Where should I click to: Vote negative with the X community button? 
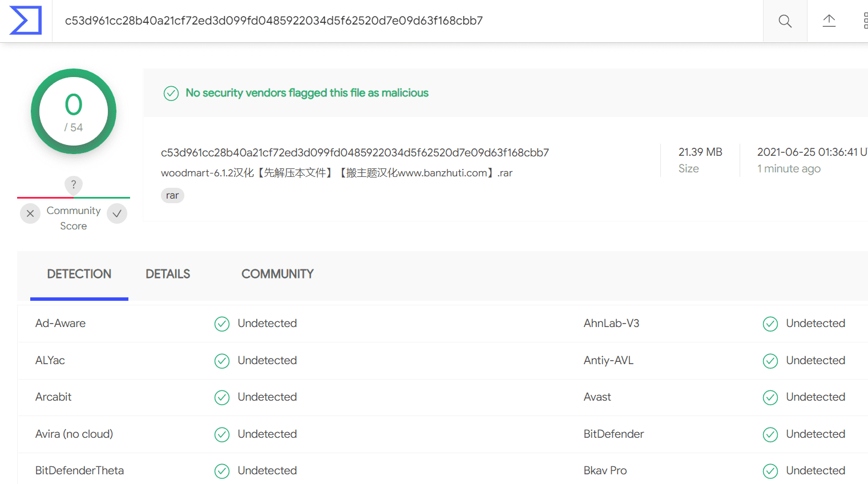[30, 213]
